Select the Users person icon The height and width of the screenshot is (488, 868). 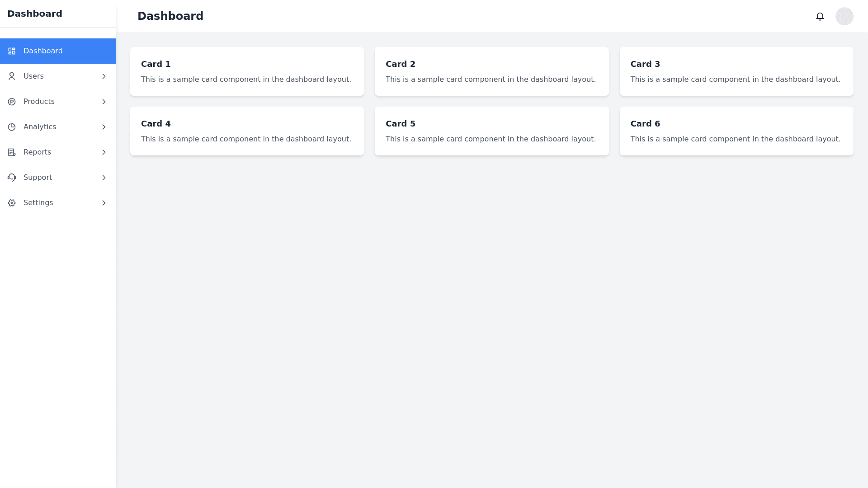coord(12,76)
